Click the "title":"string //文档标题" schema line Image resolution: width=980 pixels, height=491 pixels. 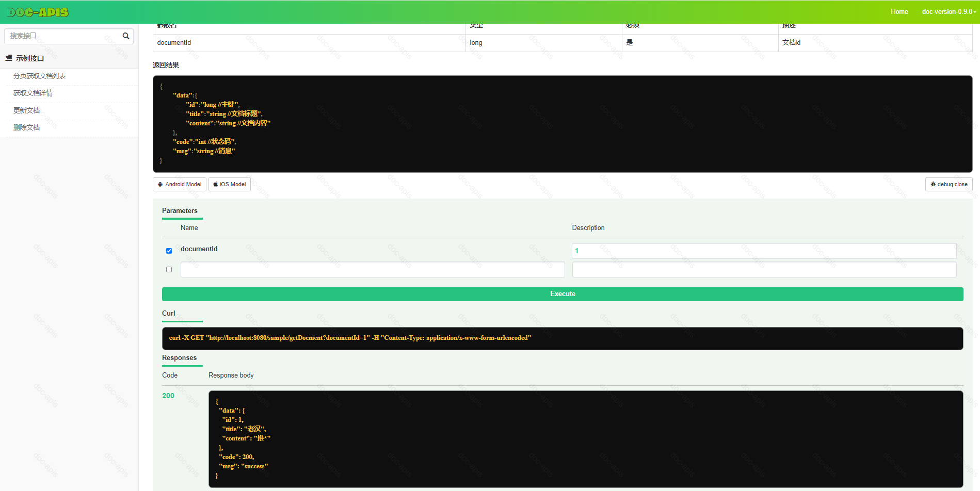point(224,114)
